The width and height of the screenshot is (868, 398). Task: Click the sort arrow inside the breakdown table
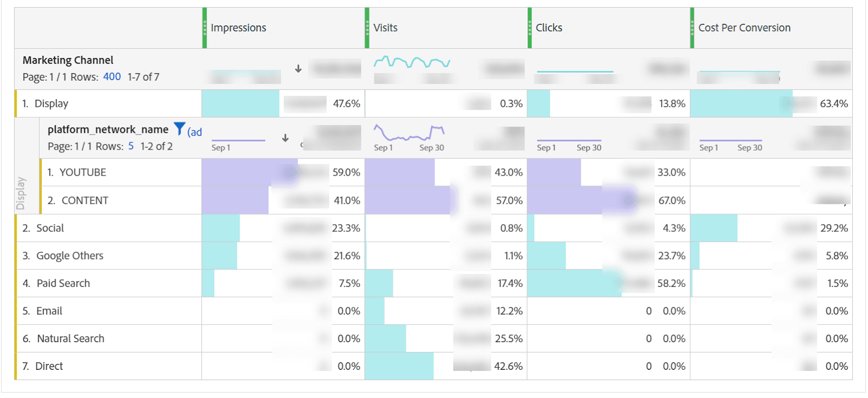pyautogui.click(x=285, y=138)
